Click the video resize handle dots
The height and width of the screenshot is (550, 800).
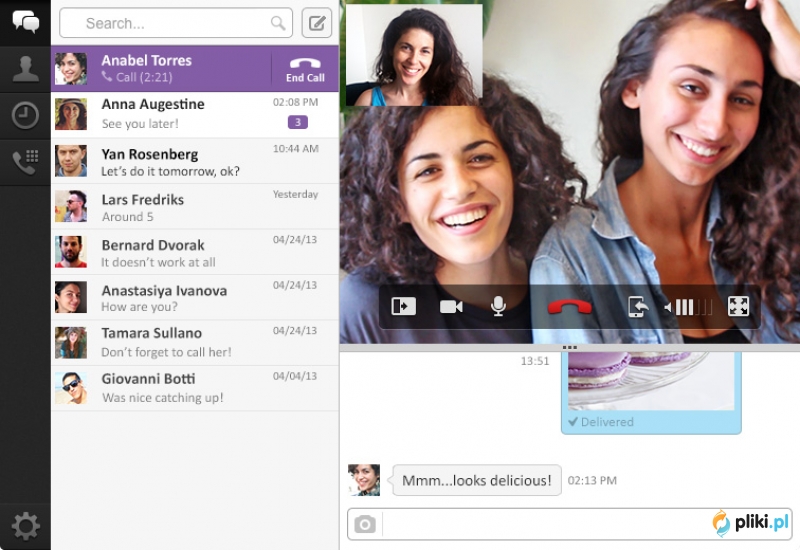(569, 347)
